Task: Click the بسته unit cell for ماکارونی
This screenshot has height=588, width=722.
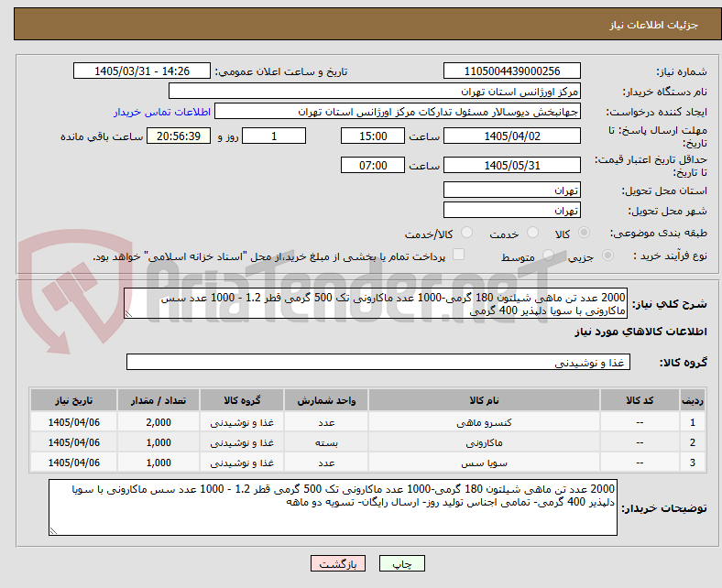Action: coord(326,442)
